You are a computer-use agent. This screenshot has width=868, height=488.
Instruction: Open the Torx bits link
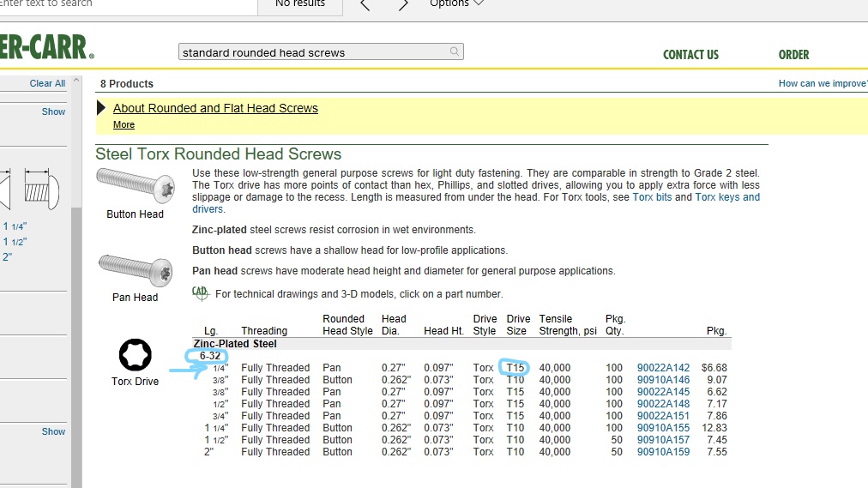click(652, 197)
